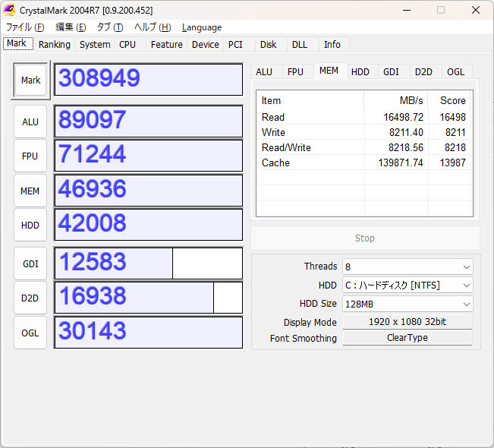
Task: Switch to the System tab
Action: click(x=95, y=45)
